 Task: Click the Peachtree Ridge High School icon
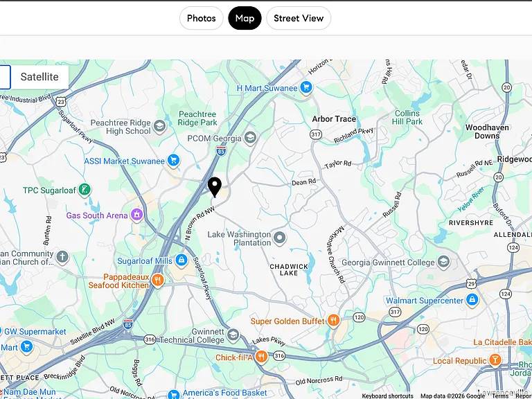[x=159, y=126]
